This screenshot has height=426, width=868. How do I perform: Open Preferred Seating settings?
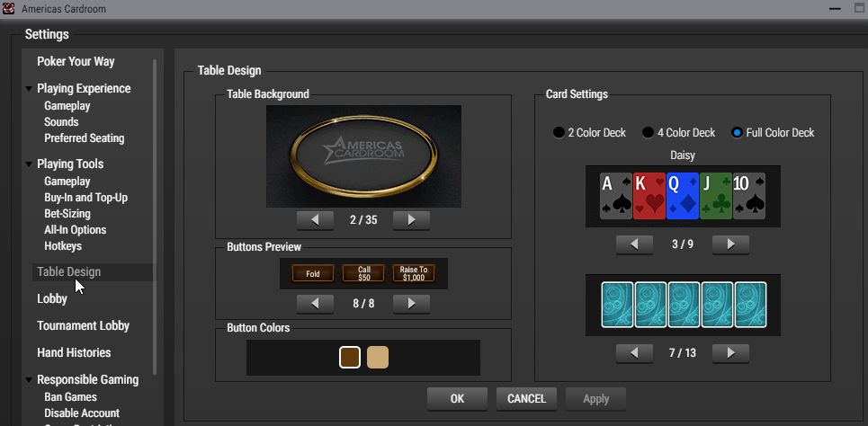coord(85,138)
